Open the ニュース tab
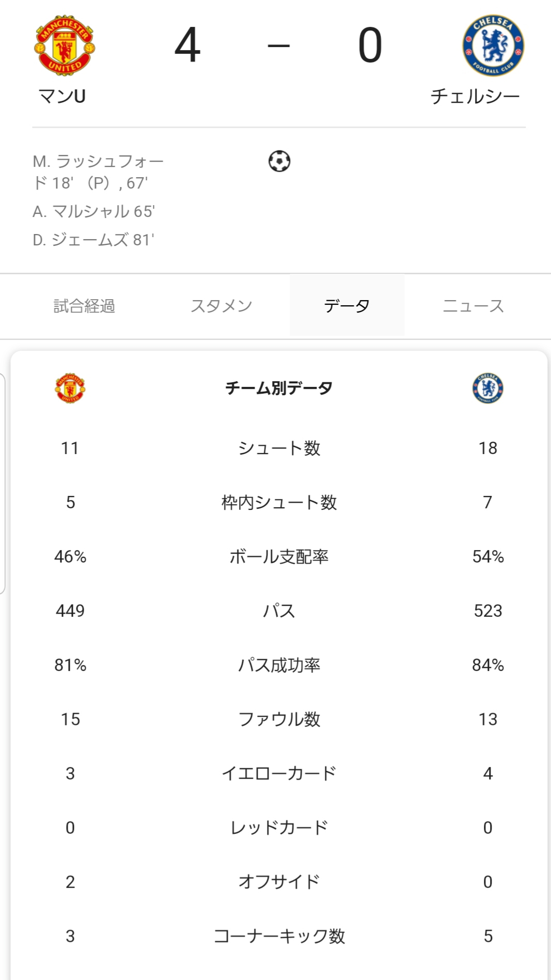 473,306
